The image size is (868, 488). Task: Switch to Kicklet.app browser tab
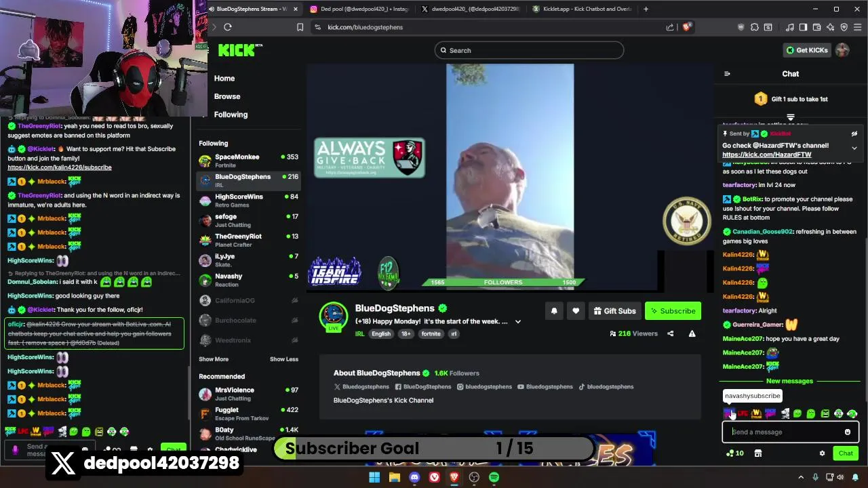point(581,9)
